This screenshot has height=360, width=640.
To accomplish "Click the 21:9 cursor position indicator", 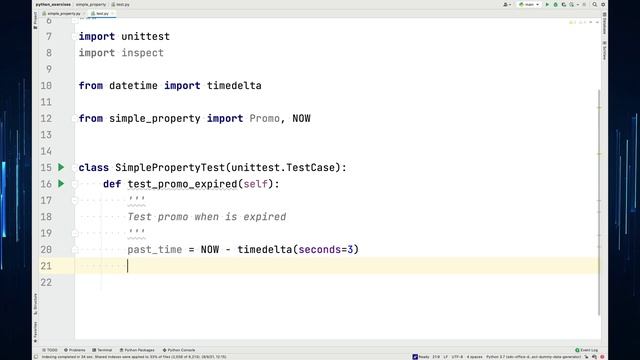I will tap(436, 357).
